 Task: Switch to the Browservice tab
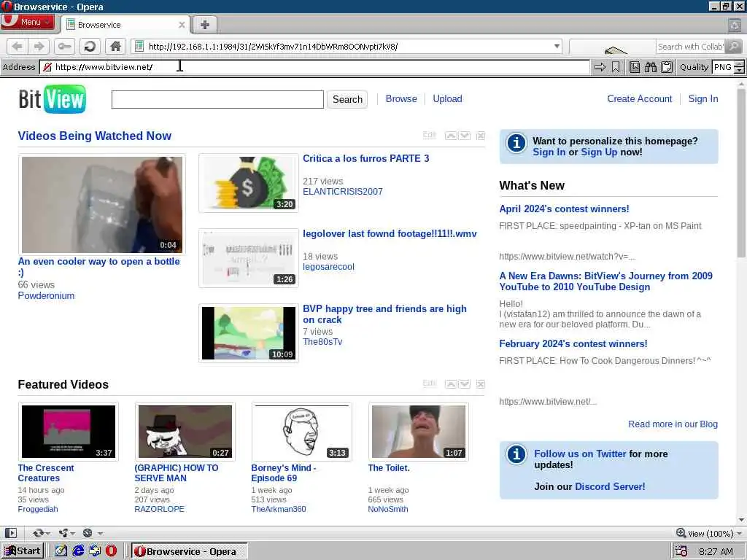[x=125, y=25]
